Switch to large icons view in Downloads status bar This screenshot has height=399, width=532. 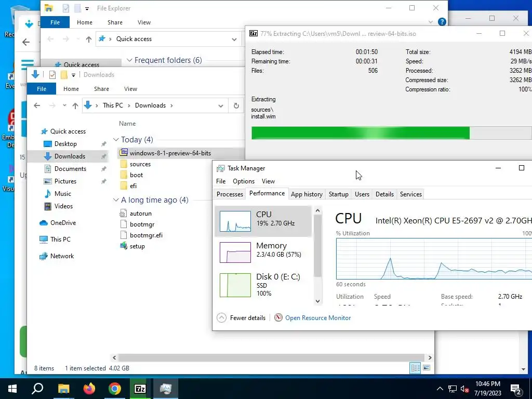tap(427, 368)
